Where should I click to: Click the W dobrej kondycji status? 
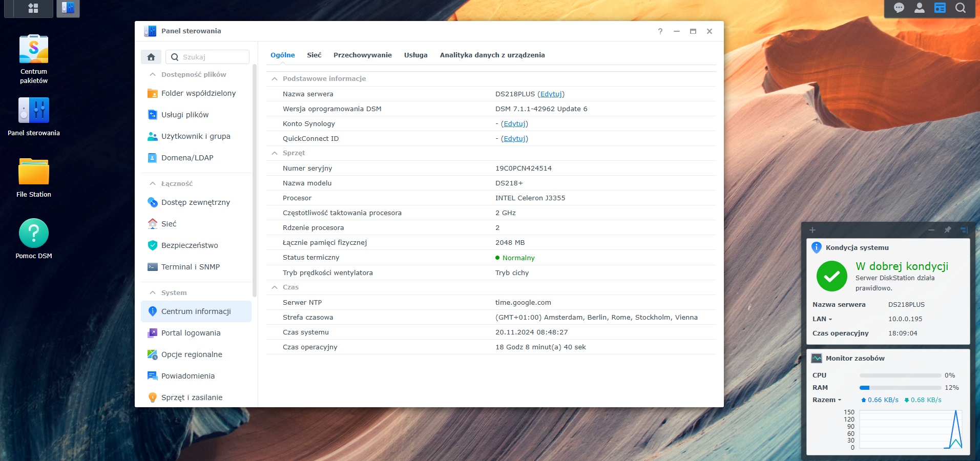[x=902, y=266]
